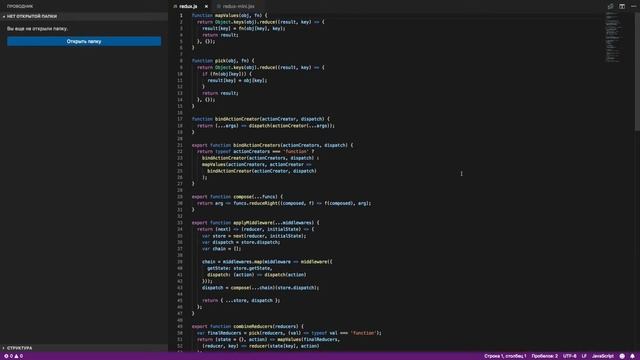Click line number 17 in gutter
Image resolution: width=640 pixels, height=360 pixels.
point(180,119)
